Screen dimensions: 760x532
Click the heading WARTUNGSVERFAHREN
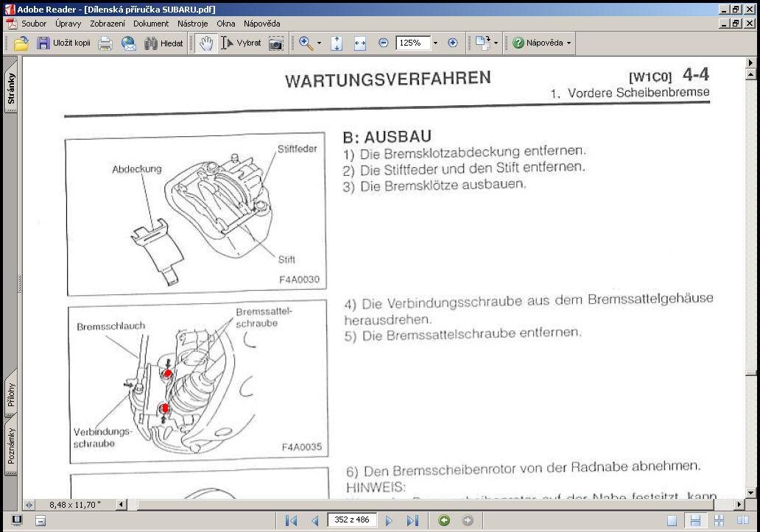coord(388,79)
